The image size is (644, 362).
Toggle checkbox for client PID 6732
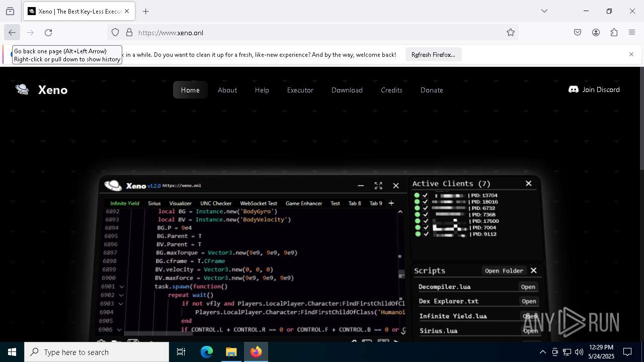pyautogui.click(x=425, y=208)
